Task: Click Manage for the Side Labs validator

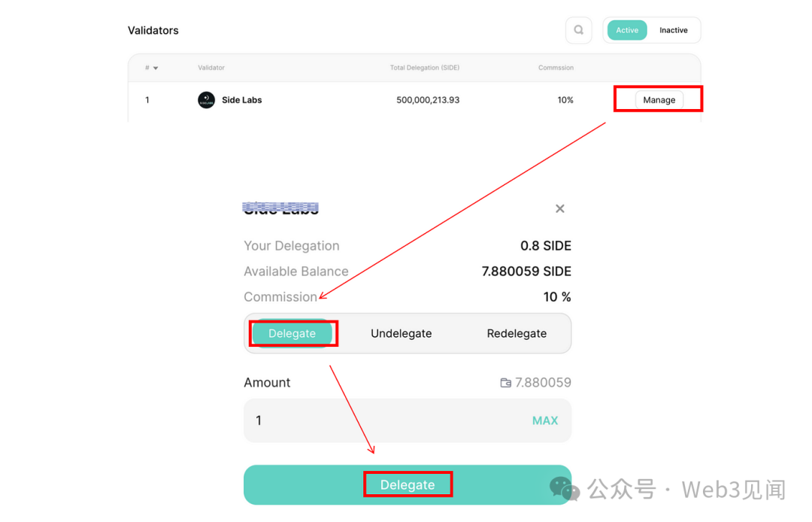Action: pyautogui.click(x=659, y=100)
